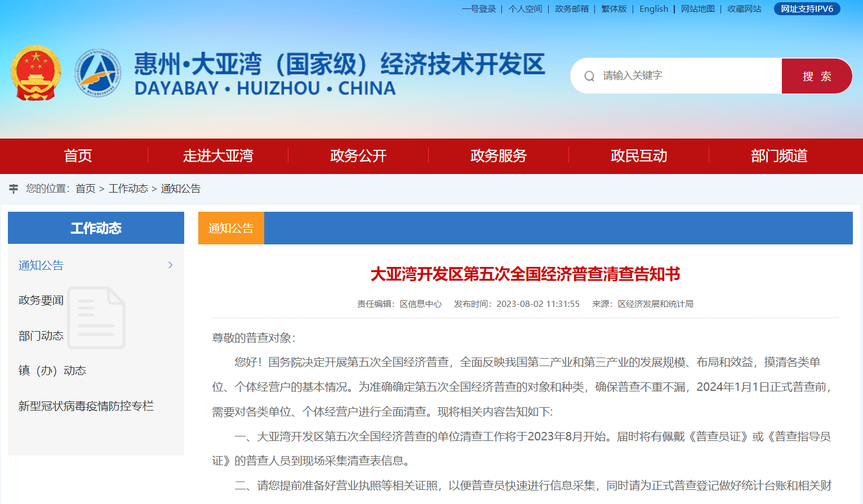Viewport: 863px width, 504px height.
Task: Click the national emblem logo
Action: 35,73
